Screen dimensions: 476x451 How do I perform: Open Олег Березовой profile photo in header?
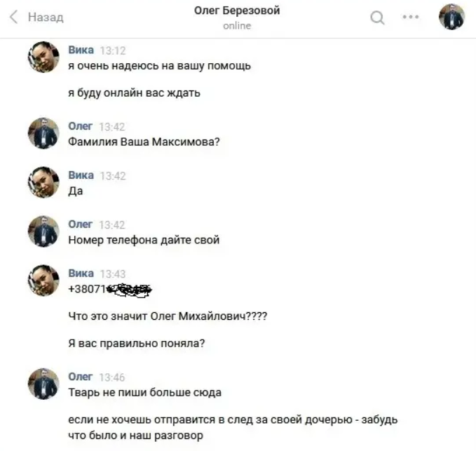pos(451,17)
